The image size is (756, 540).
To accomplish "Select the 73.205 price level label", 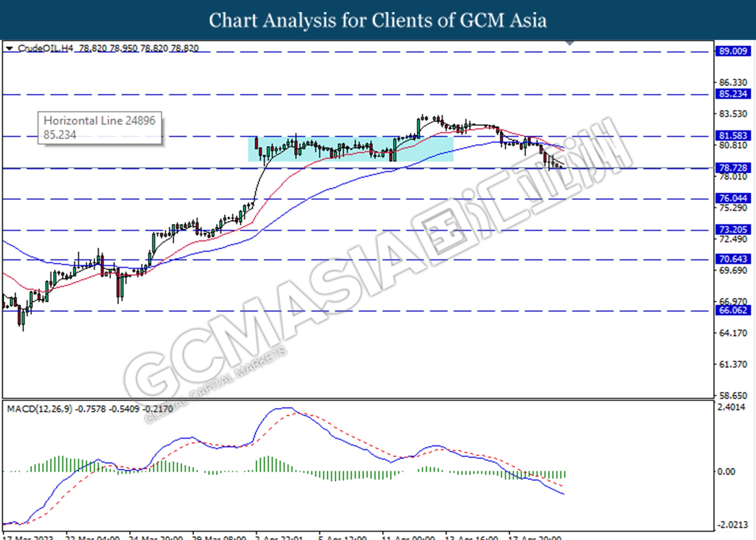I will click(733, 230).
